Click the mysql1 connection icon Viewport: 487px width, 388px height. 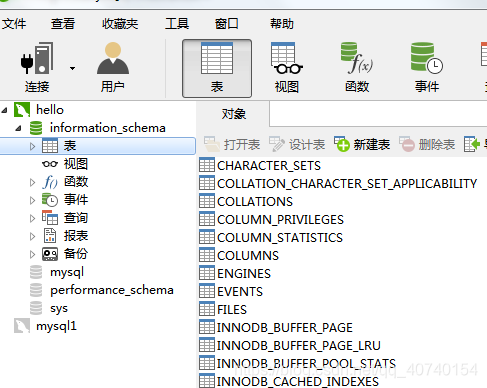coord(22,326)
